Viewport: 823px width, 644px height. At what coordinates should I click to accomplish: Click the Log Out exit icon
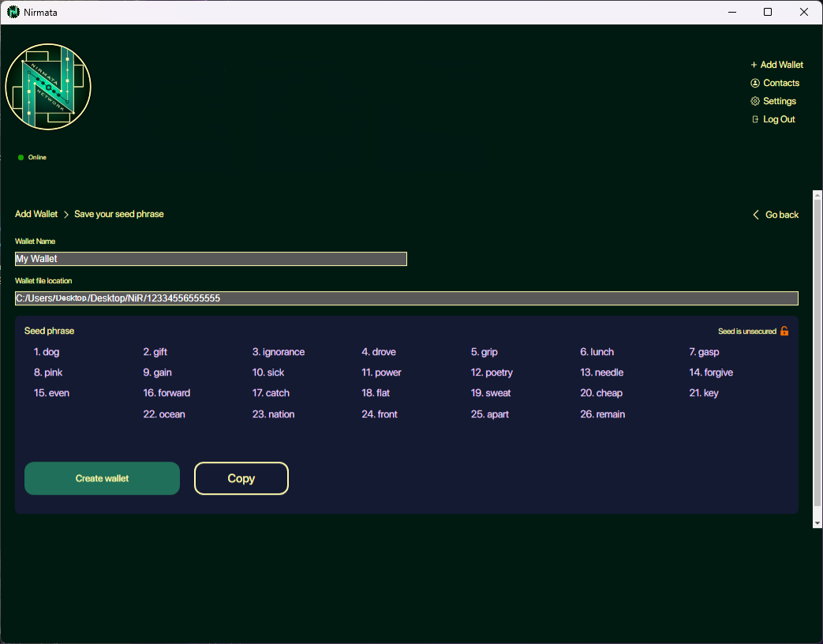[x=755, y=119]
